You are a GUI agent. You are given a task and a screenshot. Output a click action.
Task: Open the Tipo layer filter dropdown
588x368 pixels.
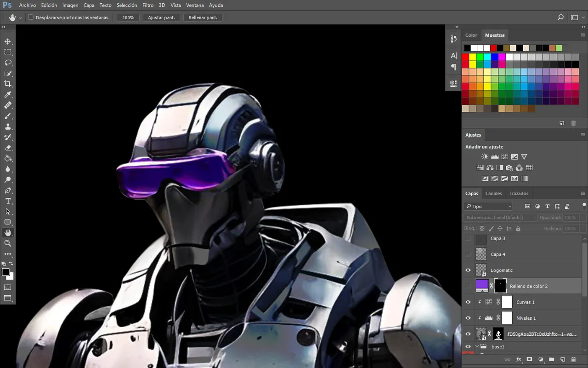[x=488, y=207]
